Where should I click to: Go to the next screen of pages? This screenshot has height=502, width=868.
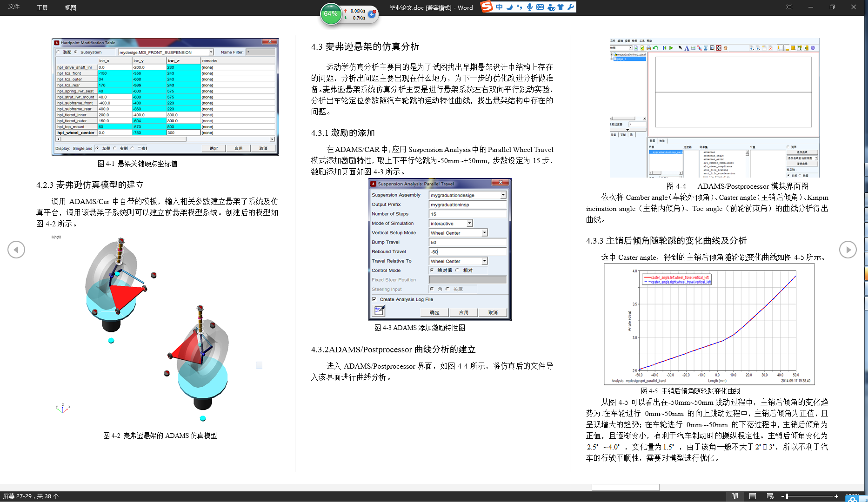[848, 250]
